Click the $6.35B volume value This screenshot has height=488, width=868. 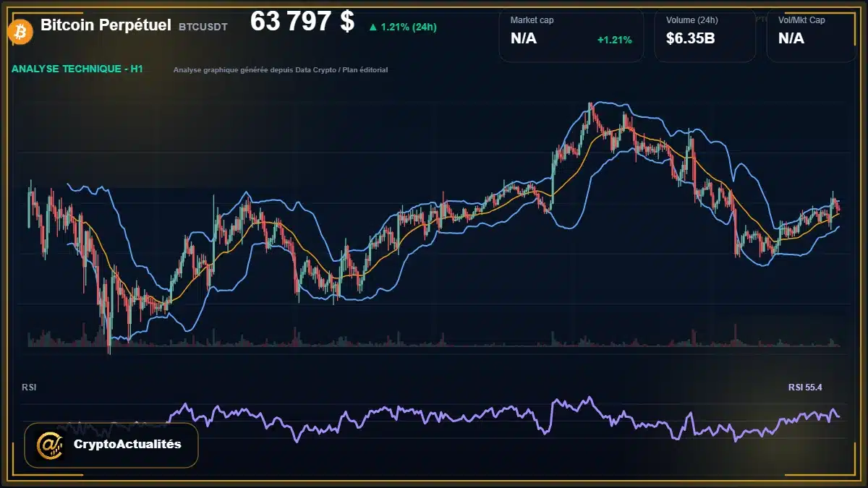coord(691,39)
